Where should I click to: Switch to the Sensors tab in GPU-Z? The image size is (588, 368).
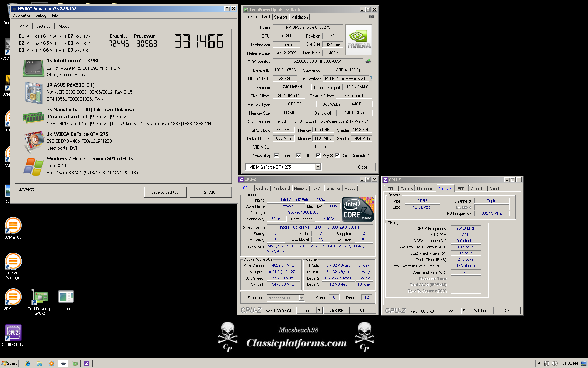(281, 17)
